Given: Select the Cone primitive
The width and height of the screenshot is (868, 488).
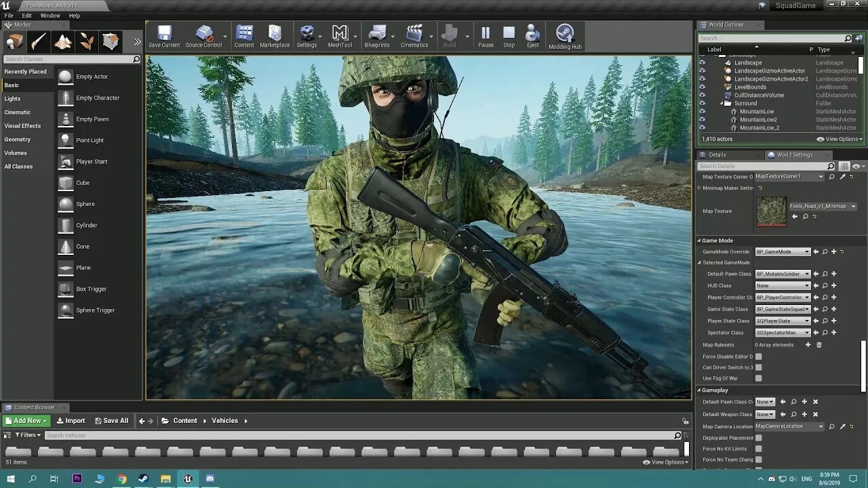Looking at the screenshot, I should (x=83, y=246).
